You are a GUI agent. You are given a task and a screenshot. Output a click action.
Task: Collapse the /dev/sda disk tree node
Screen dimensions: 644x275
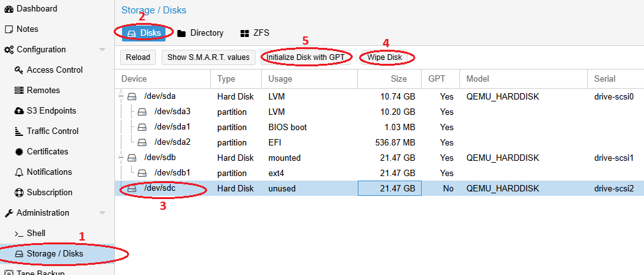coord(121,96)
